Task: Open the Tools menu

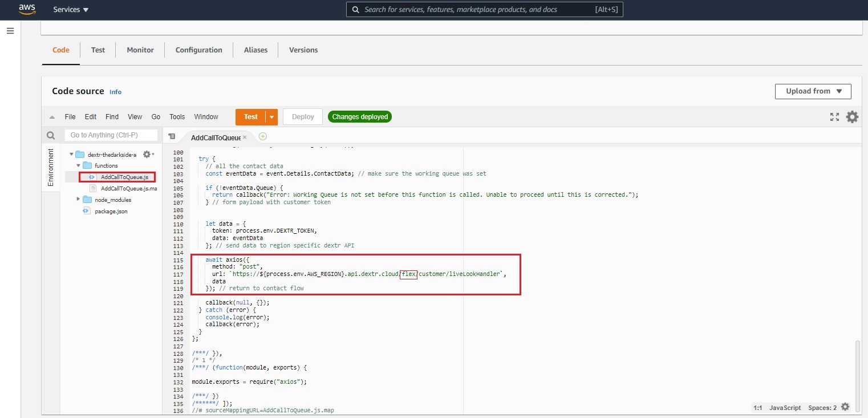Action: [x=177, y=117]
